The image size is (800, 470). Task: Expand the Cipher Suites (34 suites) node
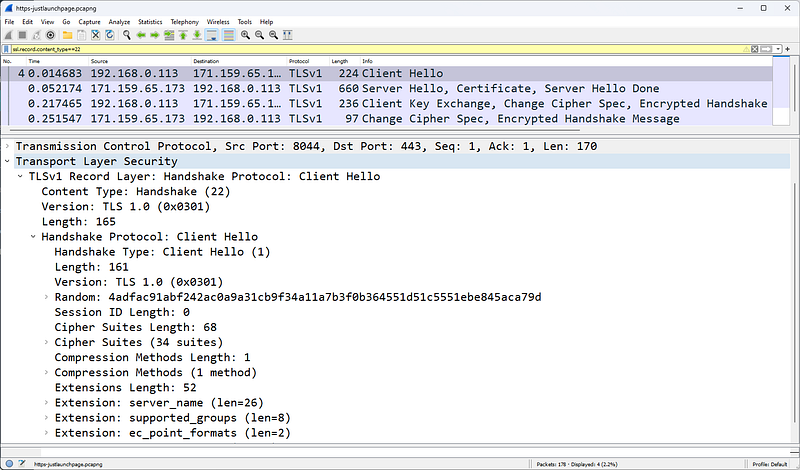(x=46, y=342)
